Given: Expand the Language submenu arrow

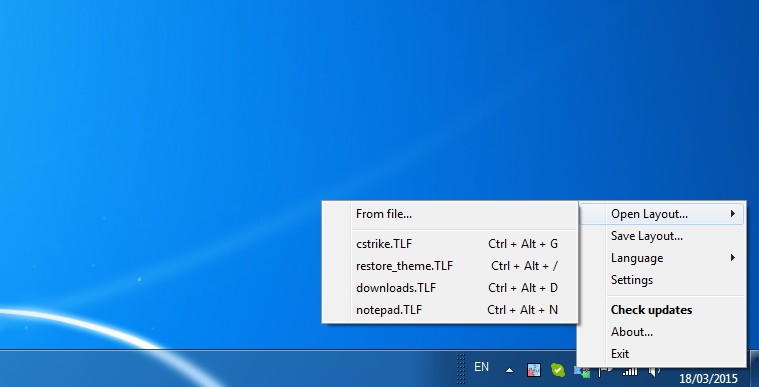Looking at the screenshot, I should tap(733, 258).
